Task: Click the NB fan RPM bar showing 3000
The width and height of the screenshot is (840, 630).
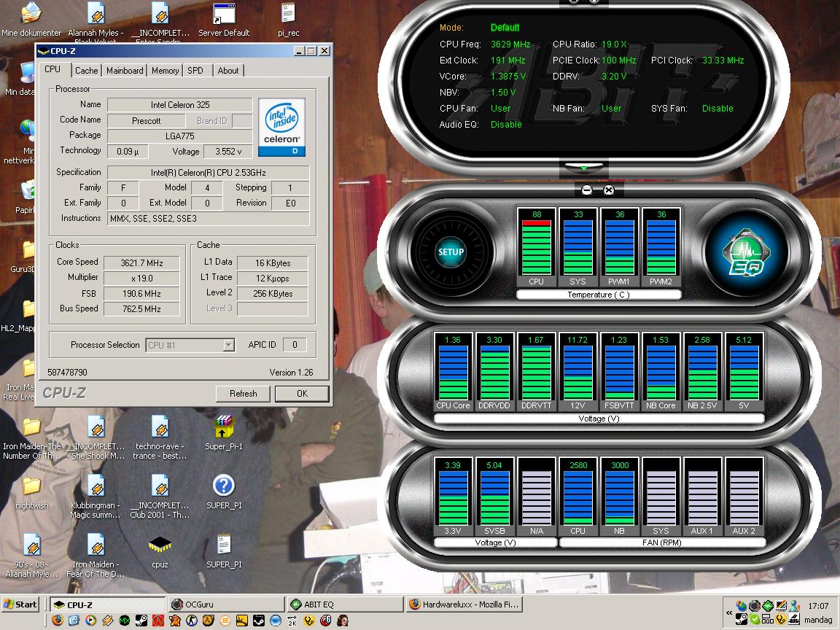Action: 619,497
